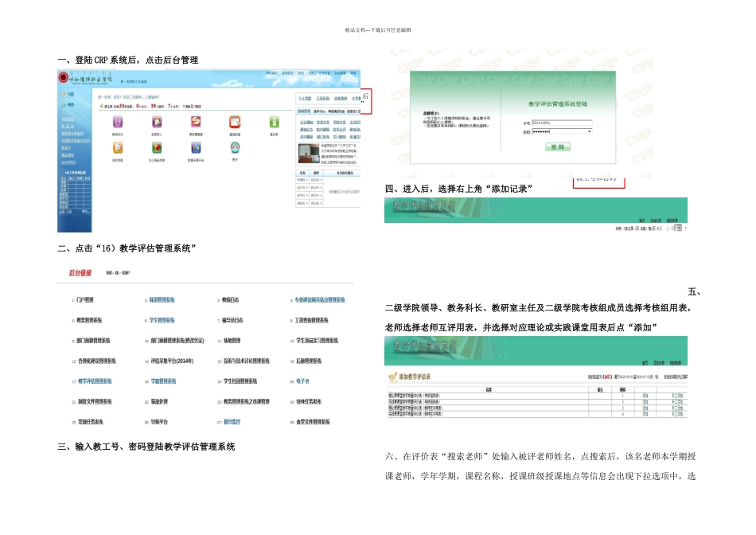Open the orange document icon on CRP desktop

tap(118, 147)
